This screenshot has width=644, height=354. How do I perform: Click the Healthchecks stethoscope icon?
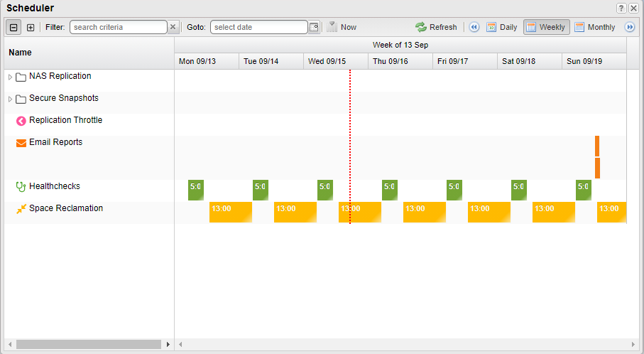click(x=21, y=187)
